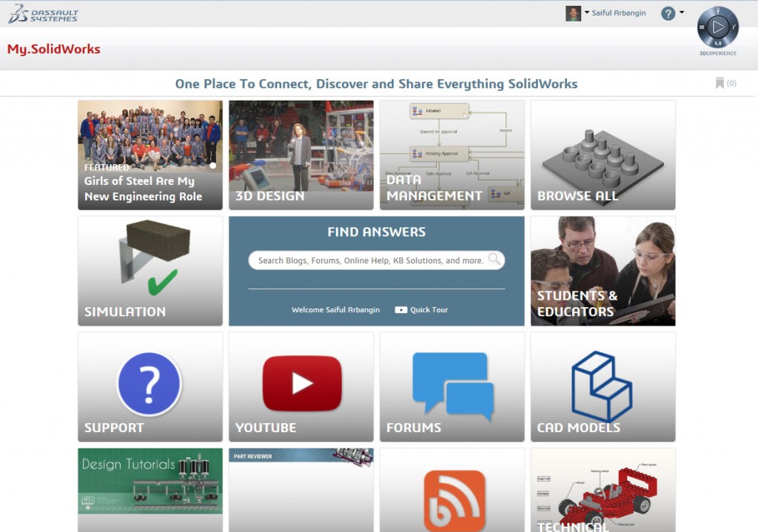Viewport: 758px width, 532px height.
Task: Open the Technical tile with red race car
Action: coord(603,490)
